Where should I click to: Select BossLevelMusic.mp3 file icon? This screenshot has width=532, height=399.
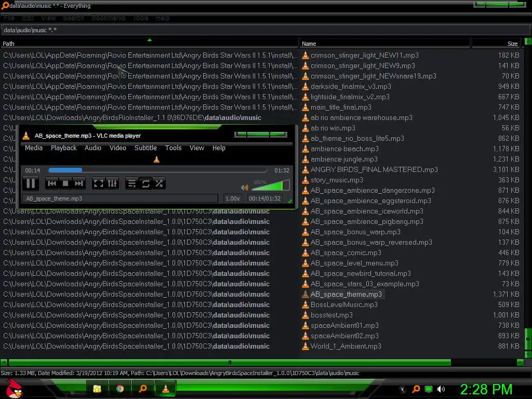click(x=305, y=304)
